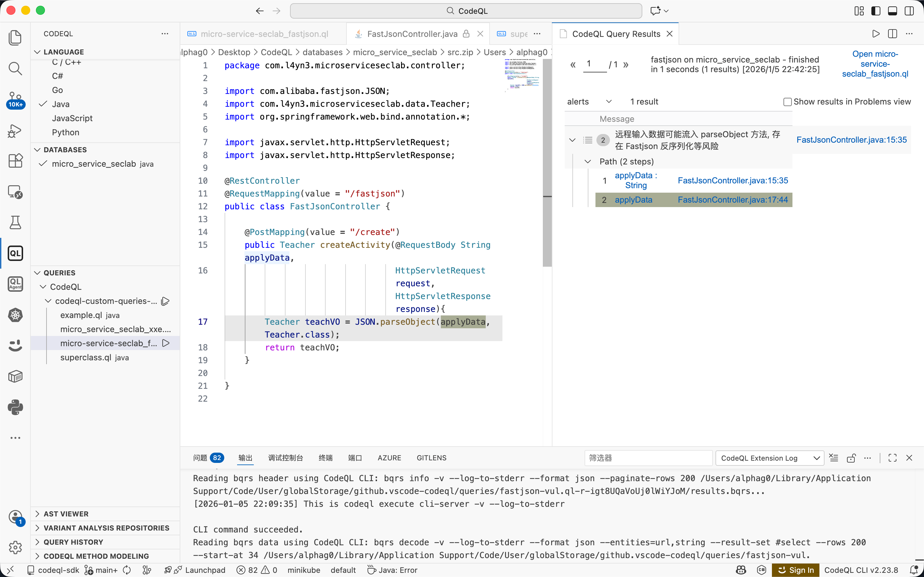Click the clear output lines icon

(x=834, y=458)
